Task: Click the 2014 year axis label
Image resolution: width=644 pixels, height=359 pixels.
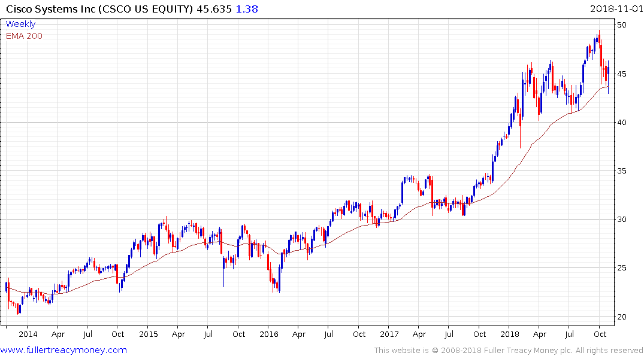Action: tap(28, 334)
